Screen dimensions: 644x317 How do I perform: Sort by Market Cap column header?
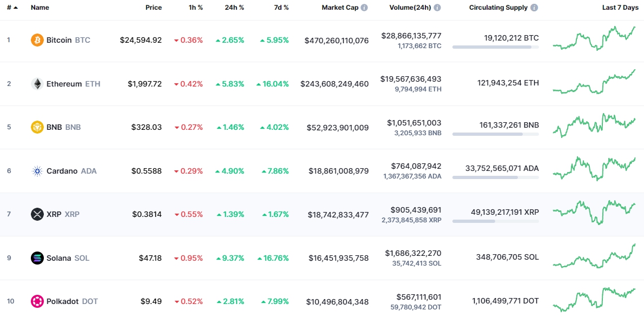[340, 8]
